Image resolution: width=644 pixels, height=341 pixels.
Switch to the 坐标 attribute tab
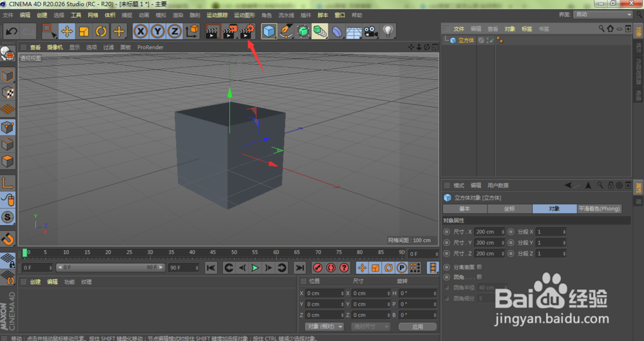click(509, 209)
